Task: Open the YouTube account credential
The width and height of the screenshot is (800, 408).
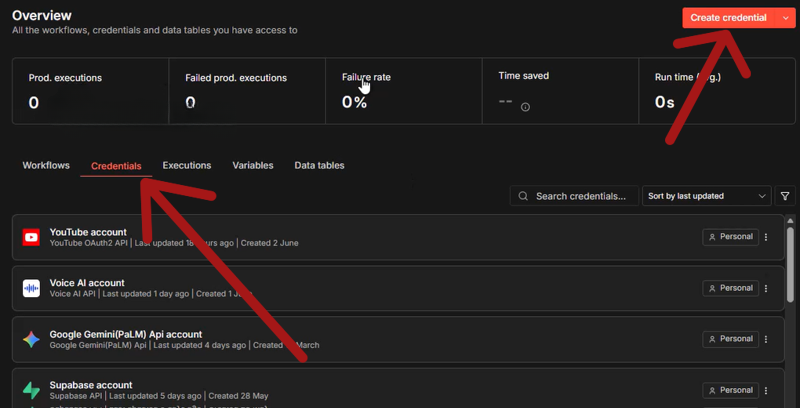Action: tap(398, 237)
